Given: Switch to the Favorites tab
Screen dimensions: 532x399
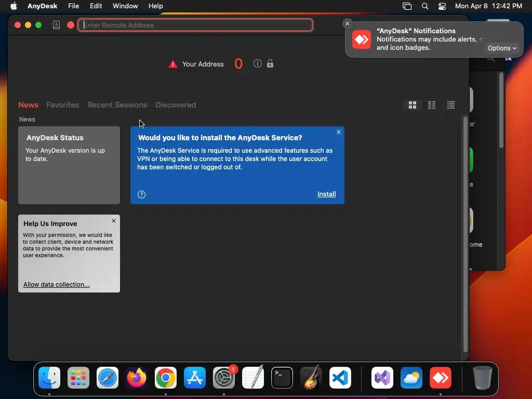Looking at the screenshot, I should pyautogui.click(x=63, y=105).
